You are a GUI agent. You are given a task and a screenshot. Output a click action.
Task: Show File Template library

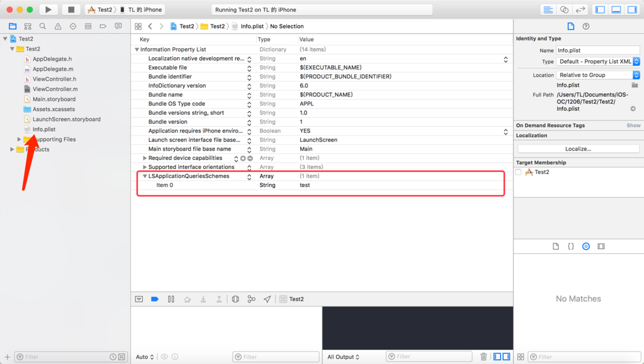point(556,246)
